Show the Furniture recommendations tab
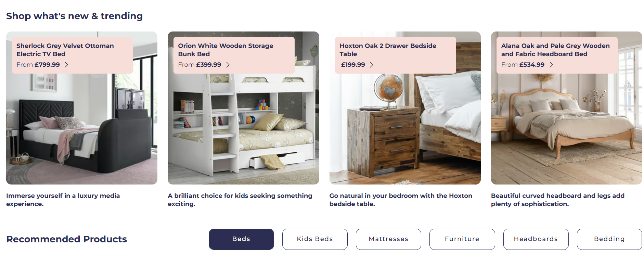 point(462,239)
